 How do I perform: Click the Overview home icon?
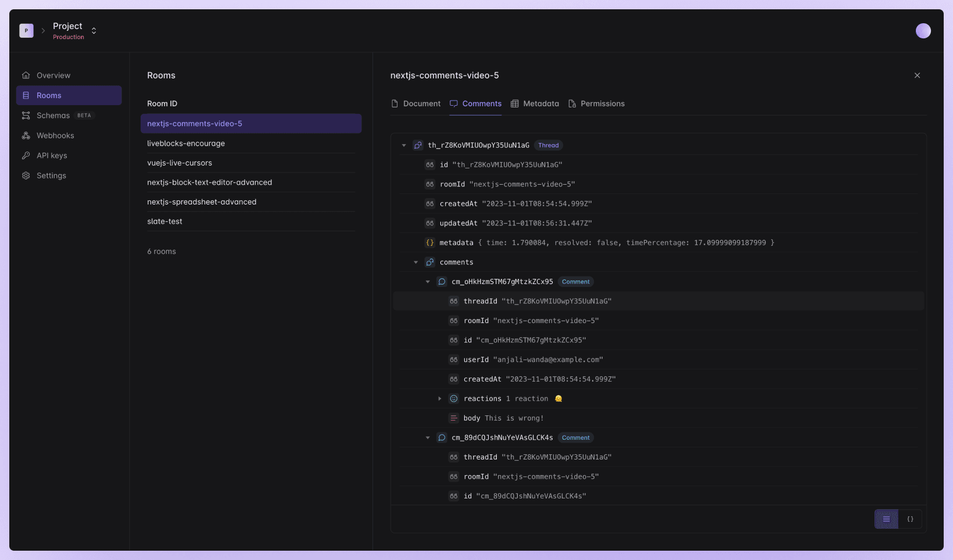(26, 75)
